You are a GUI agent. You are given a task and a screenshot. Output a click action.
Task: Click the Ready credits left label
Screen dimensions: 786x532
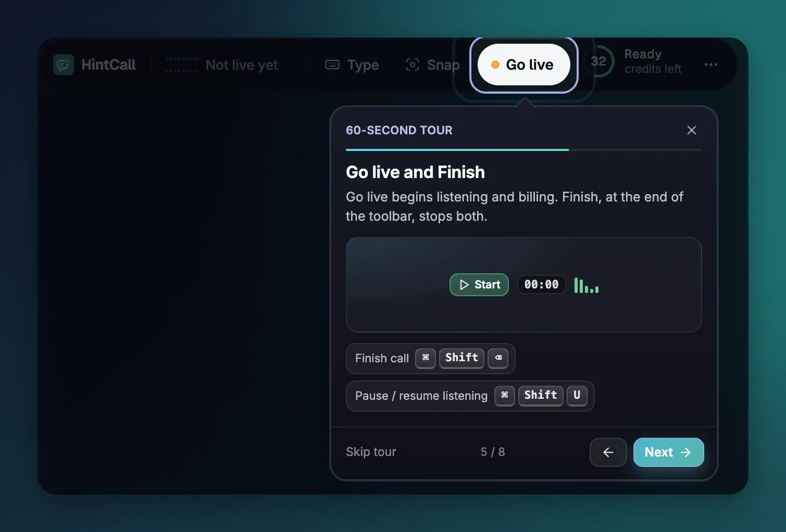[653, 61]
